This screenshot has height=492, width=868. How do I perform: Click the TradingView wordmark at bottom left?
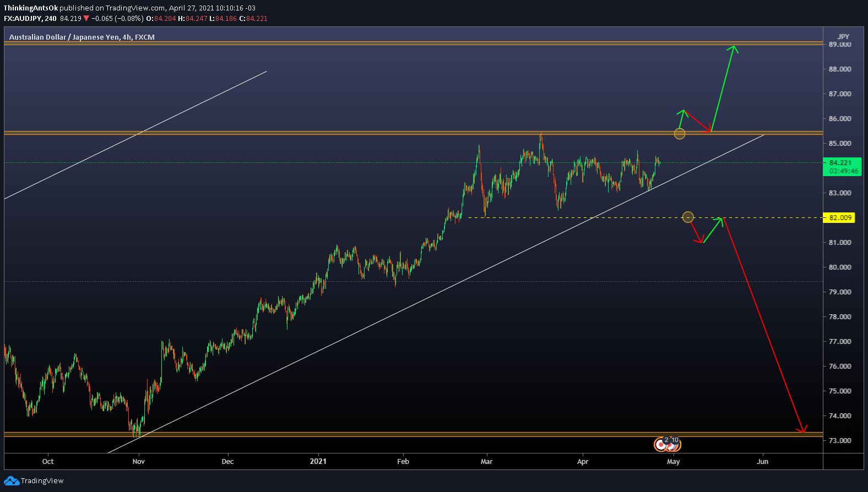42,481
